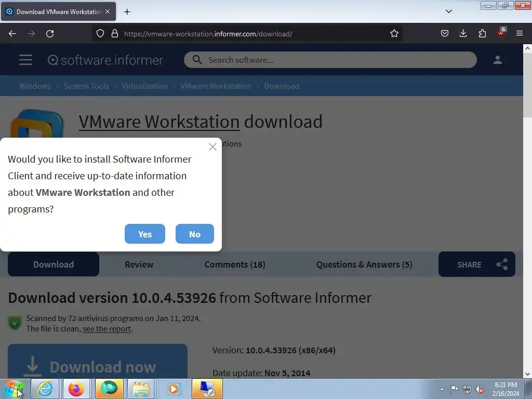532x399 pixels.
Task: Switch to the Review tab
Action: tap(139, 264)
